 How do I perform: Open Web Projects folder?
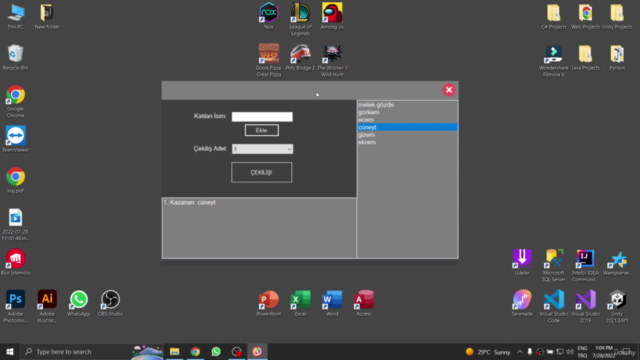click(585, 17)
